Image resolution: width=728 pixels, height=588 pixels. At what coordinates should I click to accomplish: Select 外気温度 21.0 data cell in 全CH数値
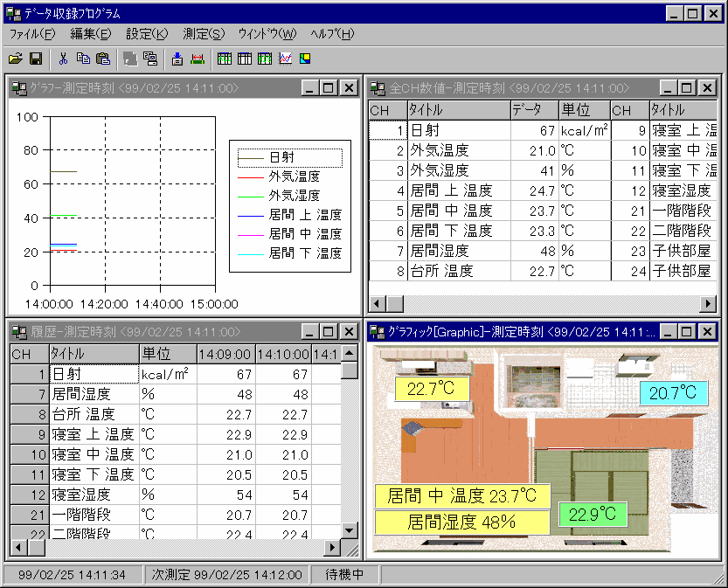coord(534,151)
